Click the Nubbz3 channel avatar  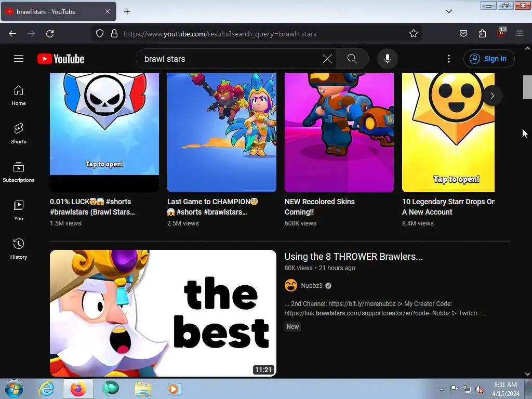(291, 286)
